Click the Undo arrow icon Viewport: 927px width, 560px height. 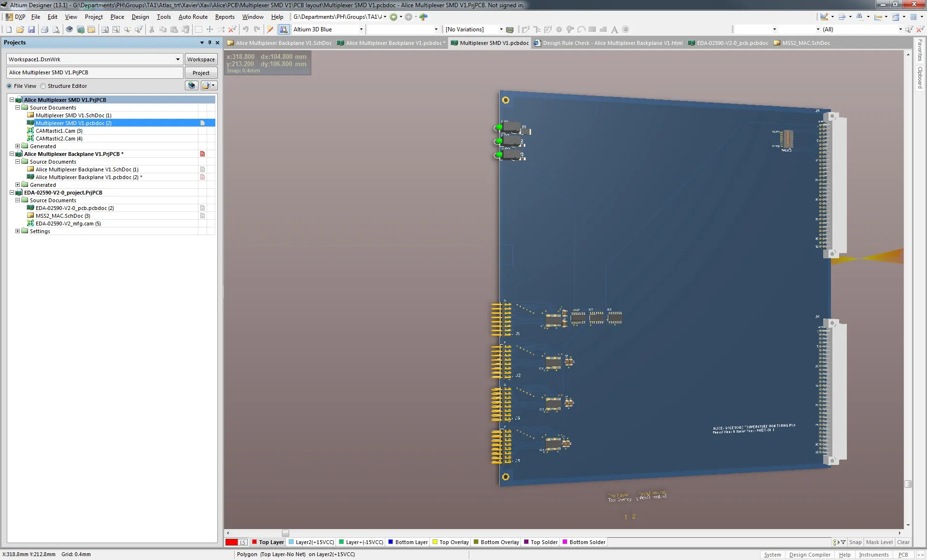point(246,29)
